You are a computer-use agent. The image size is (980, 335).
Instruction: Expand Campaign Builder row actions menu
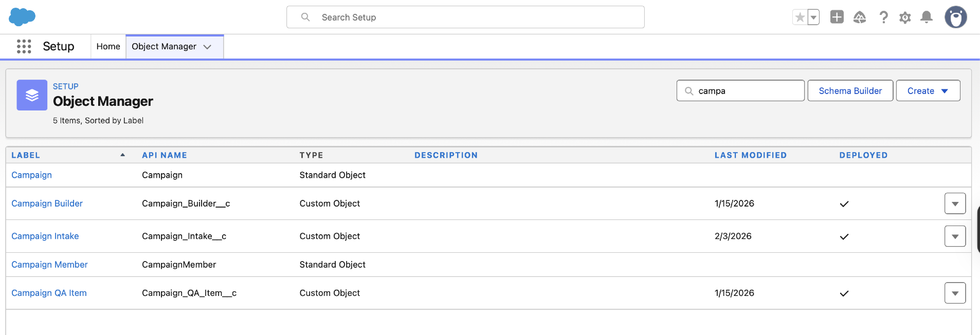click(955, 203)
